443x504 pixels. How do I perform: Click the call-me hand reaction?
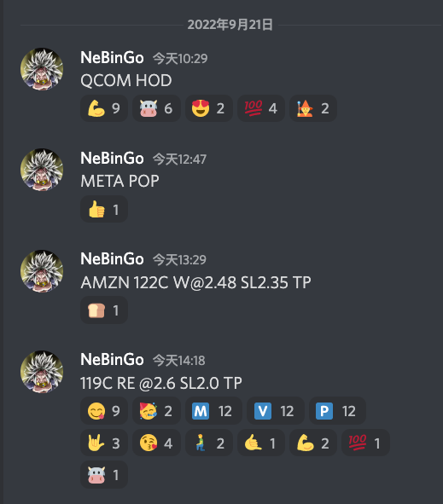261,443
